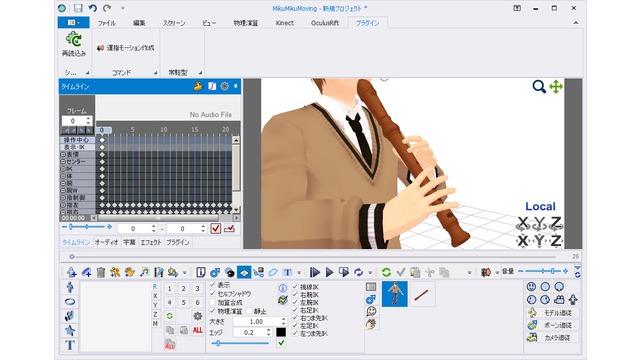The height and width of the screenshot is (360, 640).
Task: Click the save icon in title bar
Action: (x=78, y=8)
